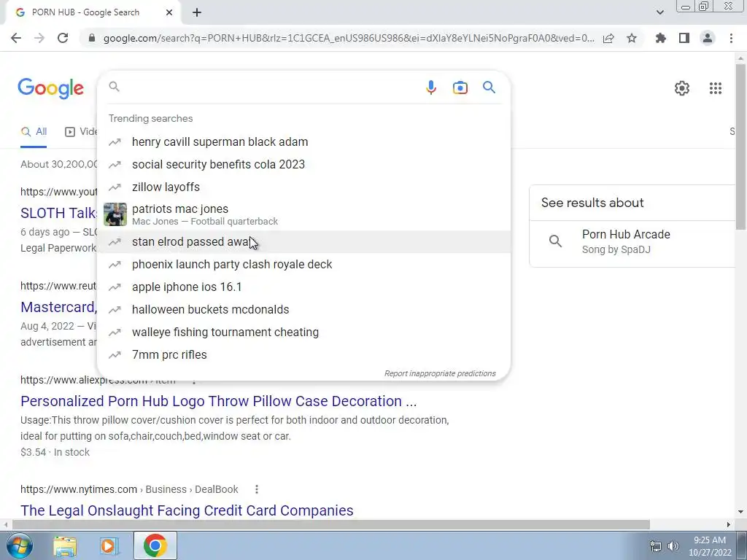747x560 pixels.
Task: Open the Google apps grid
Action: tap(715, 88)
